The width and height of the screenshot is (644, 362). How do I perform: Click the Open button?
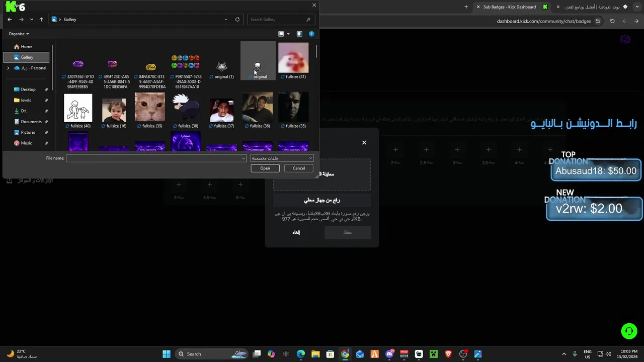265,168
